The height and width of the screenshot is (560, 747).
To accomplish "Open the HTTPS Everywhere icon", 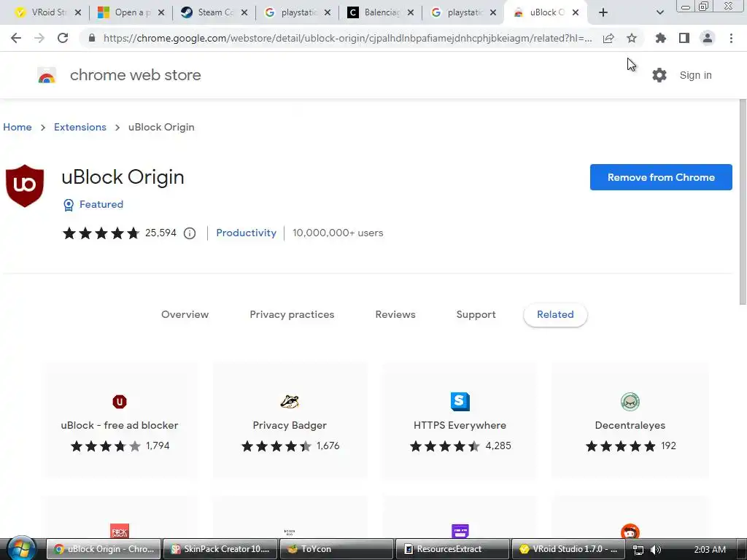I will click(460, 402).
